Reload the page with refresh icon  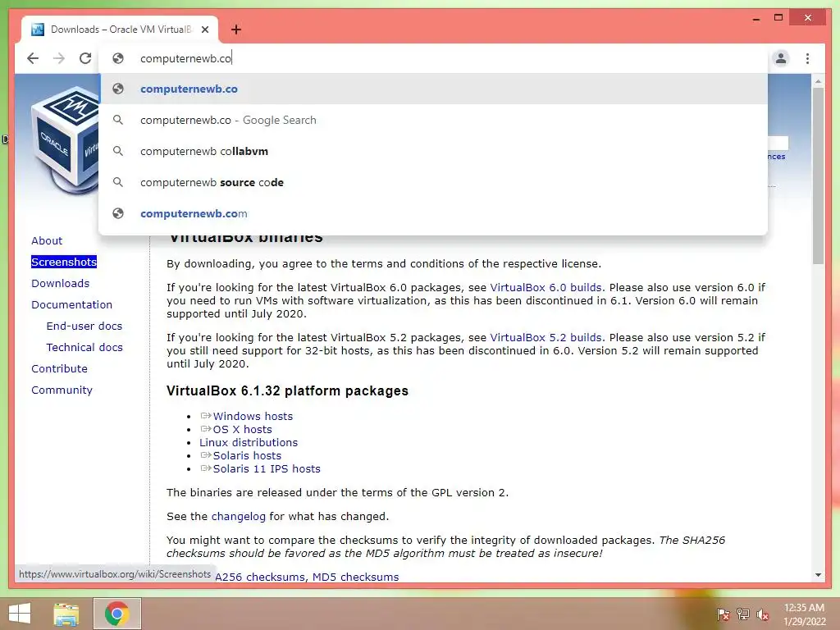click(85, 58)
